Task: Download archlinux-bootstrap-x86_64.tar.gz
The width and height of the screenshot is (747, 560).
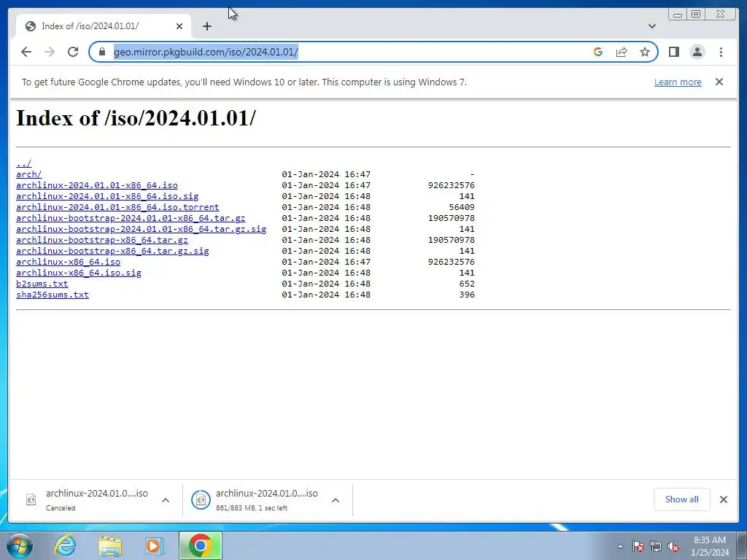Action: click(102, 240)
